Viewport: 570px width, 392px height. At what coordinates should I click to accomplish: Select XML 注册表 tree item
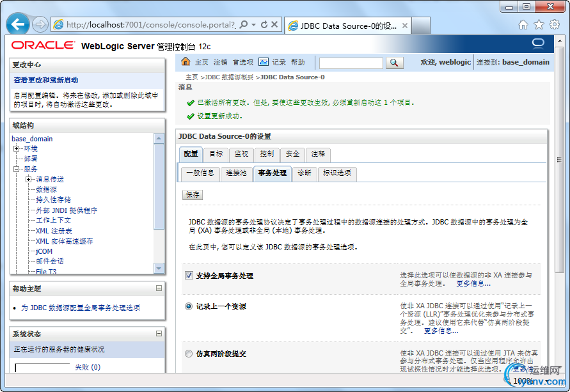click(x=54, y=231)
